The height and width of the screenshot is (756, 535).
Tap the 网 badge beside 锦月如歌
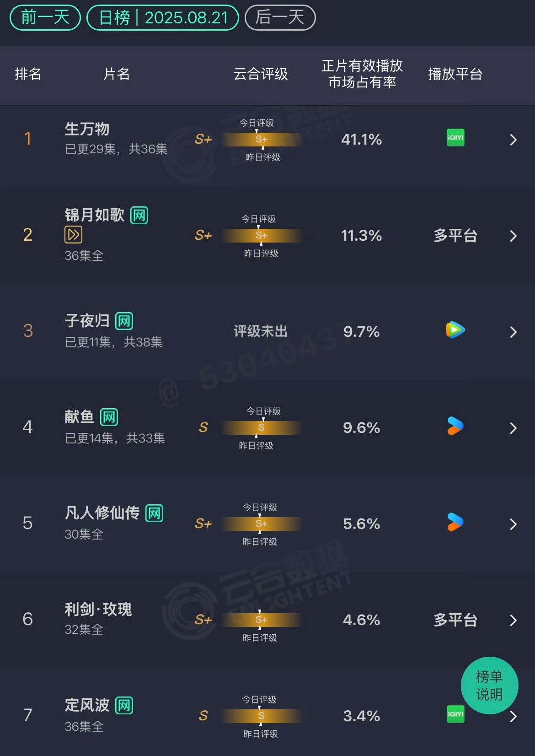(139, 215)
